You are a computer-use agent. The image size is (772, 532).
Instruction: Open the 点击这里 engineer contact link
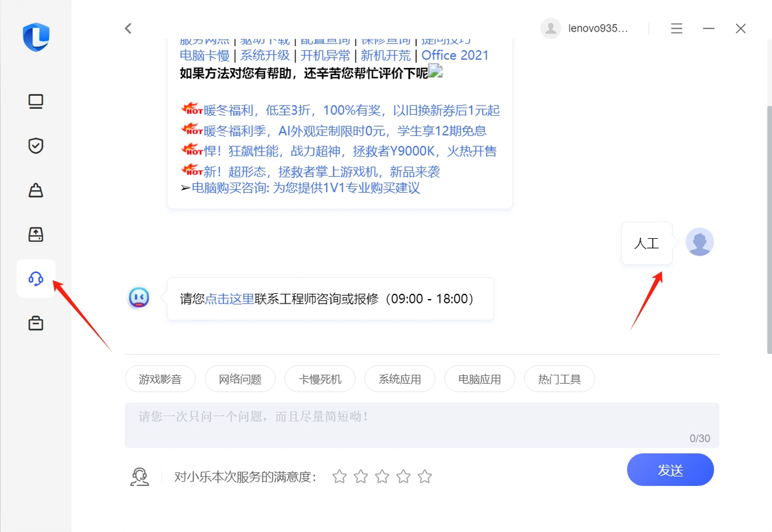click(229, 299)
